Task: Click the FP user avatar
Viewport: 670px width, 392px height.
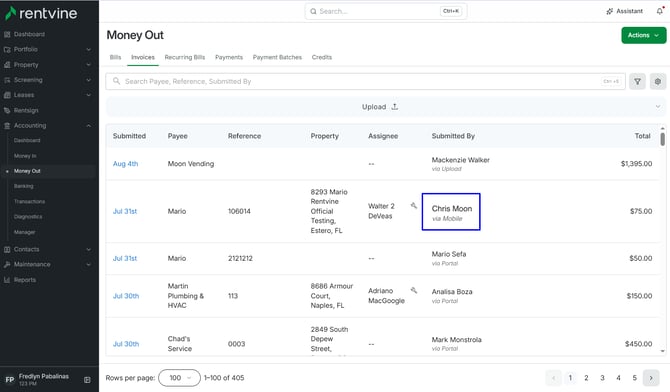Action: [9, 380]
